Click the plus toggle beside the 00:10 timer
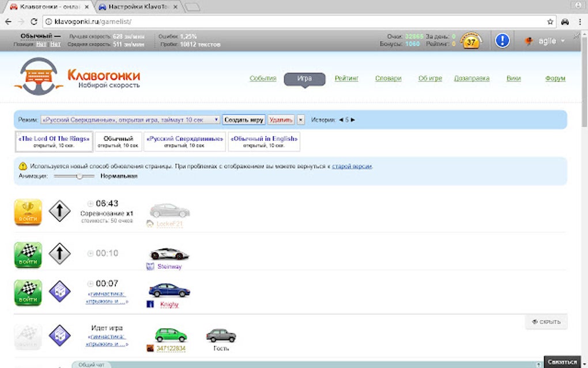 (90, 254)
